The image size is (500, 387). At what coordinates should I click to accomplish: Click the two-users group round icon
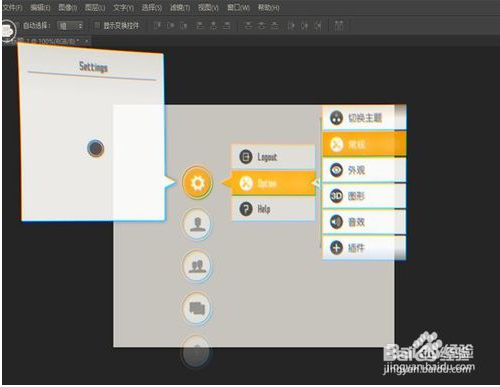(197, 266)
